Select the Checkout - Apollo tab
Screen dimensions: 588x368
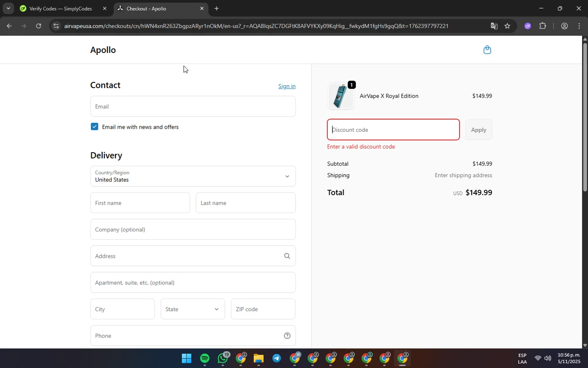[x=146, y=8]
